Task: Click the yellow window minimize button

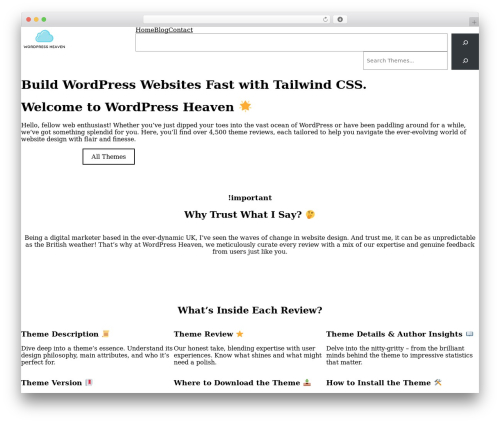Action: click(x=36, y=19)
